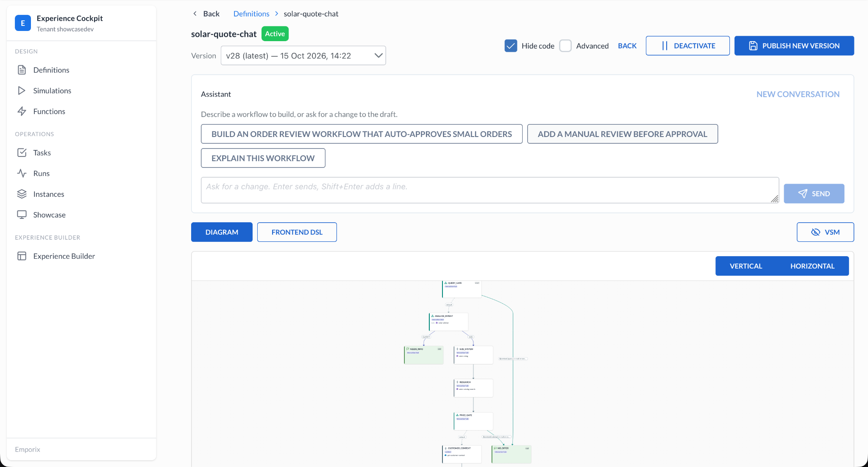Click the Instances layers icon
The height and width of the screenshot is (467, 868).
click(x=22, y=194)
